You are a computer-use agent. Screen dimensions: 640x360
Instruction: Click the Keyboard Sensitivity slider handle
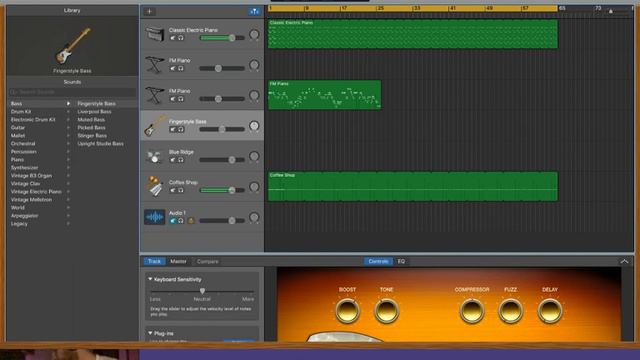pyautogui.click(x=202, y=291)
